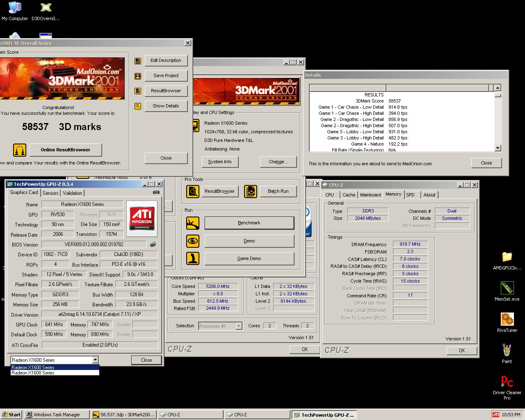525x420 pixels.
Task: Open Driver Cleaner Pro desktop icon
Action: pyautogui.click(x=507, y=388)
